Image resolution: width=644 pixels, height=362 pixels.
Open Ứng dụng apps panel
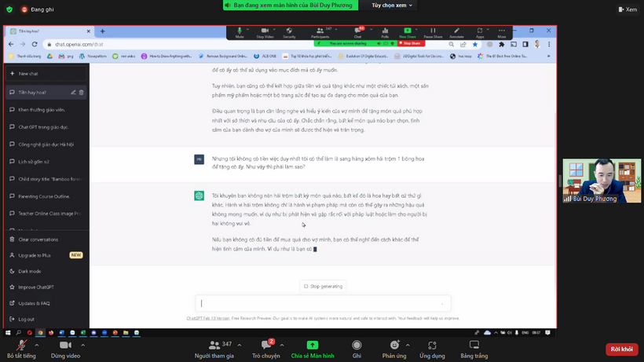432,349
